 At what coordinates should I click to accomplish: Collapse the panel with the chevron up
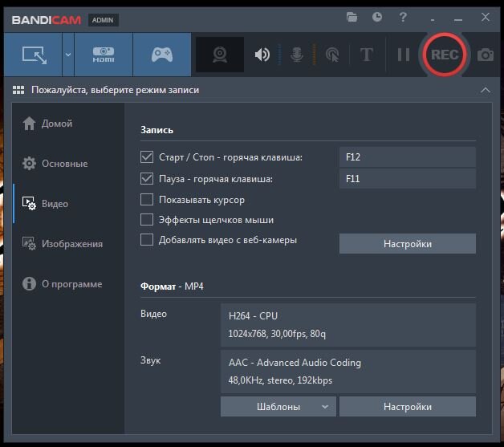(486, 90)
